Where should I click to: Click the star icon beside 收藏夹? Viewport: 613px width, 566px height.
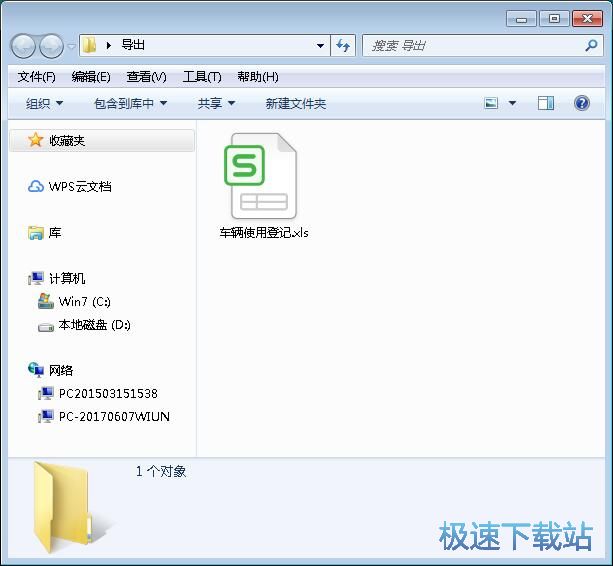click(36, 140)
